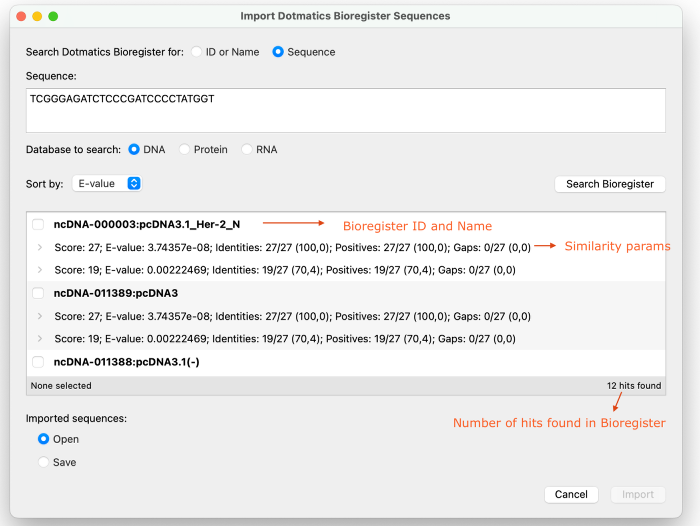Expand Score 27 hit under ncDNA-000003
Viewport: 700px width, 529px height.
pos(40,247)
